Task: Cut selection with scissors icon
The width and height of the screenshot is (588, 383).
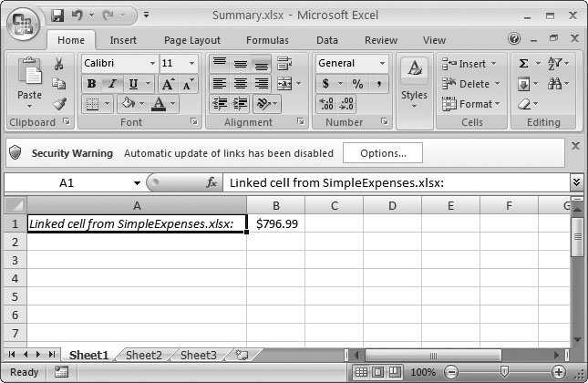Action: pos(58,64)
